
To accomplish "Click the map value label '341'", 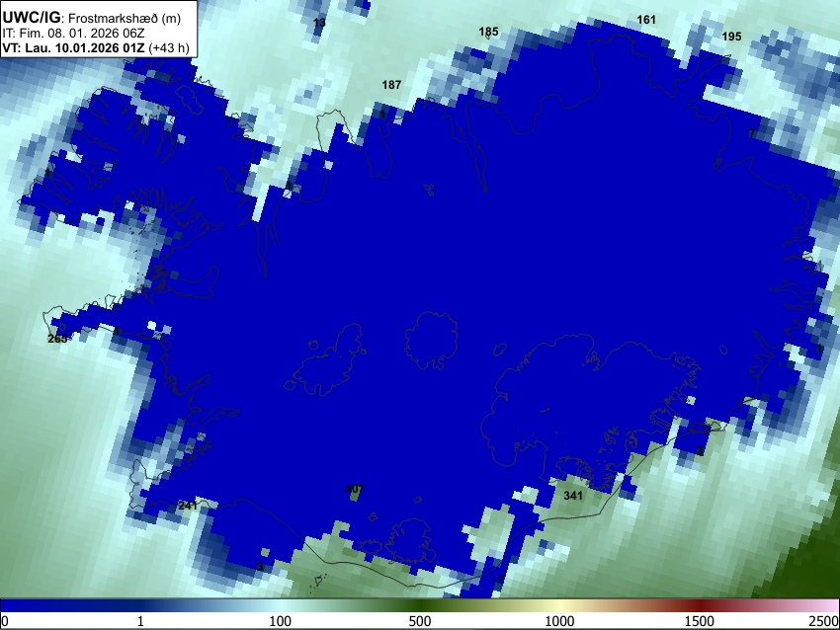I will tap(572, 496).
